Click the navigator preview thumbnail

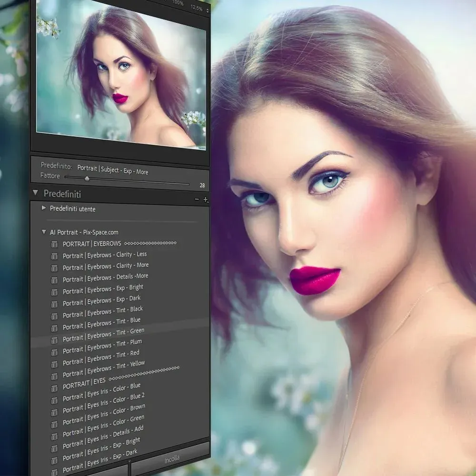tap(121, 76)
